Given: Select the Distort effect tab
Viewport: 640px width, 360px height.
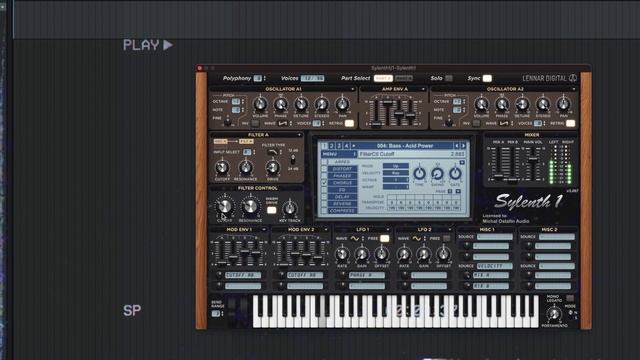Looking at the screenshot, I should pyautogui.click(x=342, y=169).
